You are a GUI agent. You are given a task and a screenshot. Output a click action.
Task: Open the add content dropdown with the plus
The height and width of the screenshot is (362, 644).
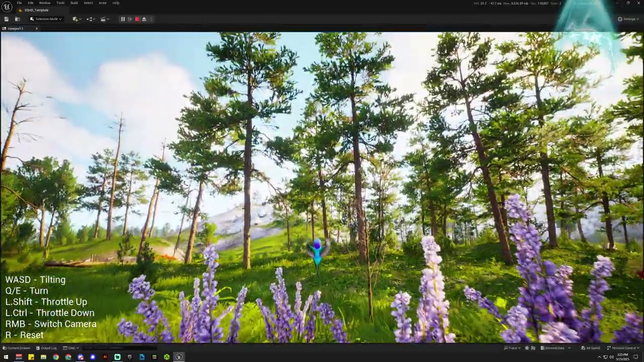point(76,19)
